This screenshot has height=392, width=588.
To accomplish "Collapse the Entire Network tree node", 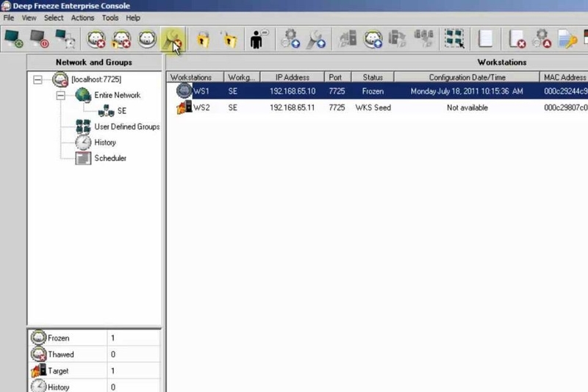I will (x=60, y=96).
